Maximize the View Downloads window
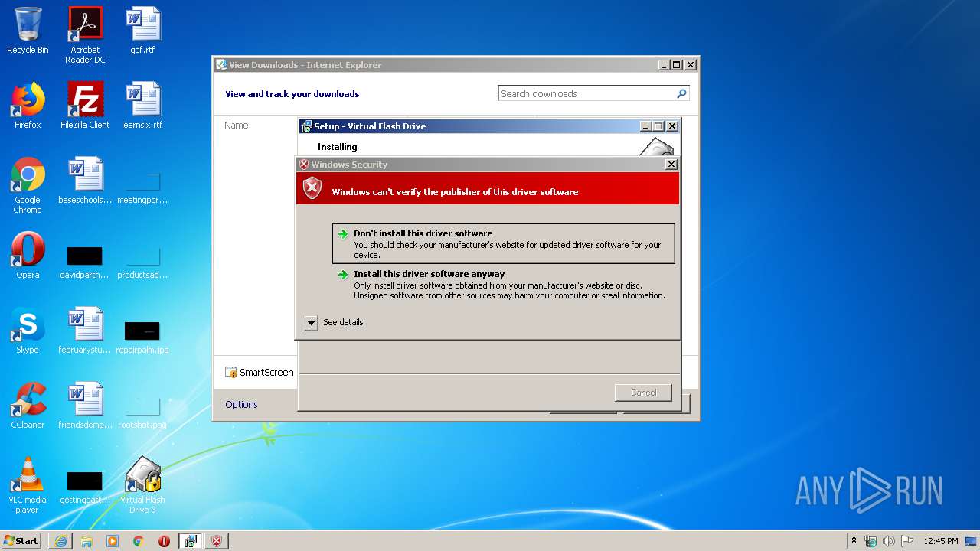980x551 pixels. coord(676,65)
